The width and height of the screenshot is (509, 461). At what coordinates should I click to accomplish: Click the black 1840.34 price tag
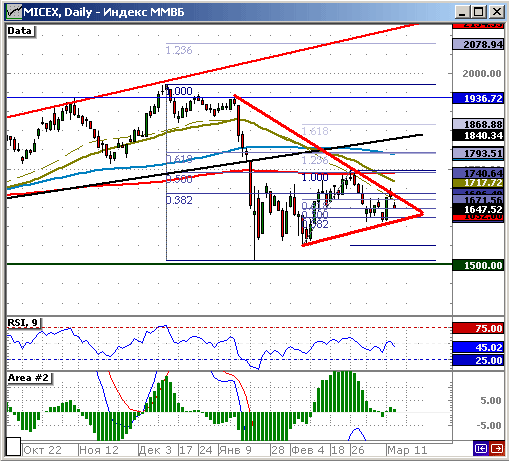(x=478, y=135)
